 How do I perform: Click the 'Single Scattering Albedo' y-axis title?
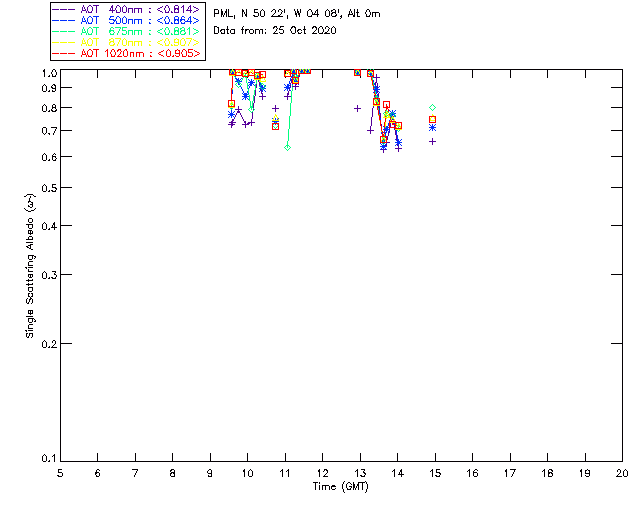coord(31,265)
